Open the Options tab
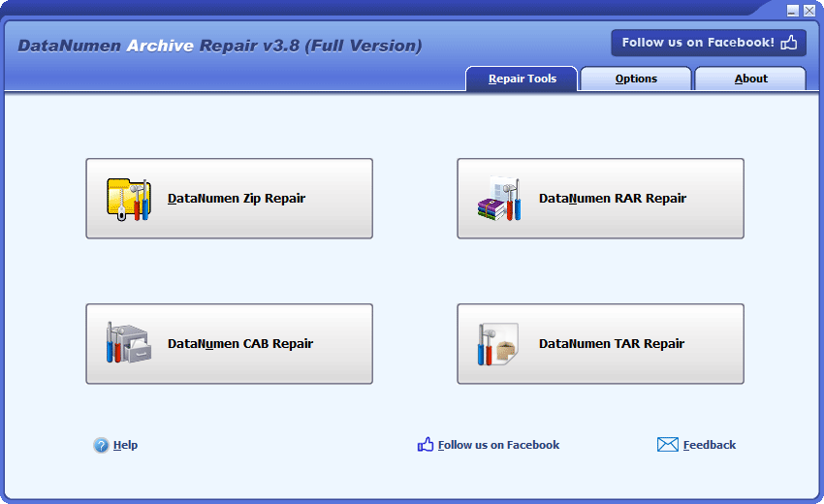 [x=636, y=79]
